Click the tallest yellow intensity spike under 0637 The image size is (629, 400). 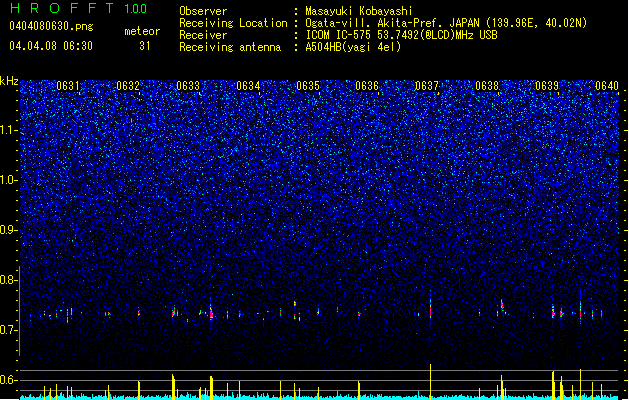pos(430,381)
